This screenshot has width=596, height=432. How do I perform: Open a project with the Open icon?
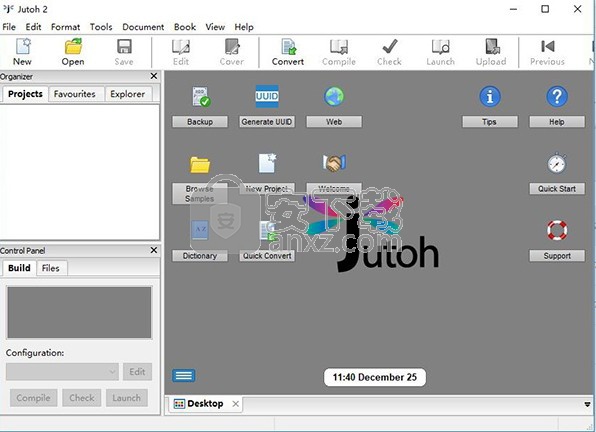pyautogui.click(x=73, y=47)
